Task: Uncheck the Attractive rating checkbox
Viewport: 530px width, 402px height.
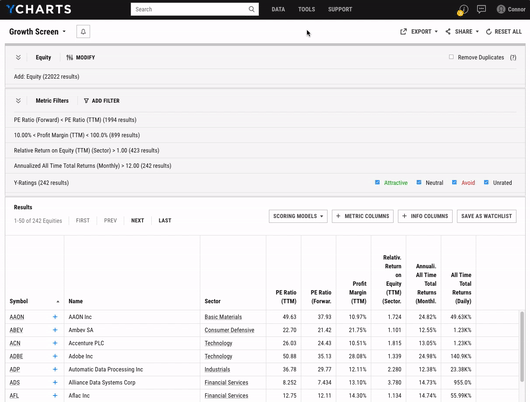Action: (x=377, y=182)
